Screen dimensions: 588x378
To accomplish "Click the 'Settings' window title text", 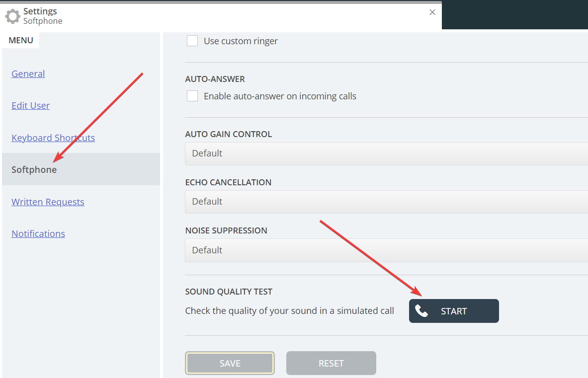I will 40,11.
